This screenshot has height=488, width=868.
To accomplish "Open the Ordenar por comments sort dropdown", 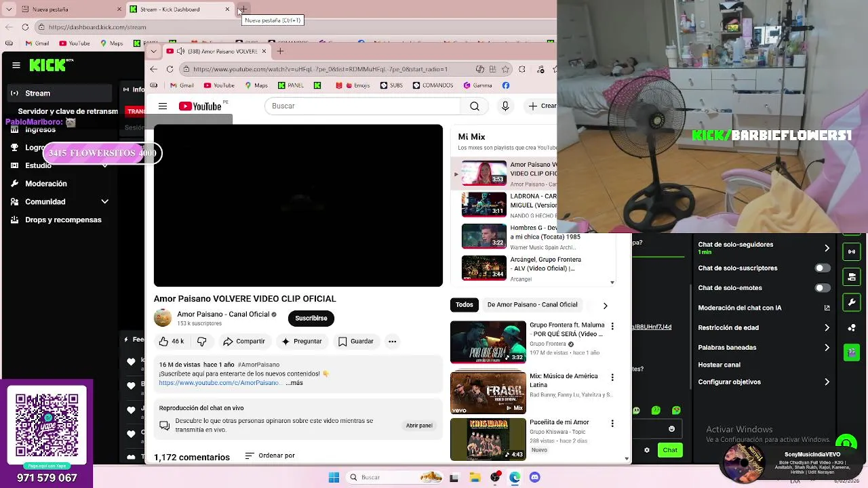I will (x=270, y=455).
